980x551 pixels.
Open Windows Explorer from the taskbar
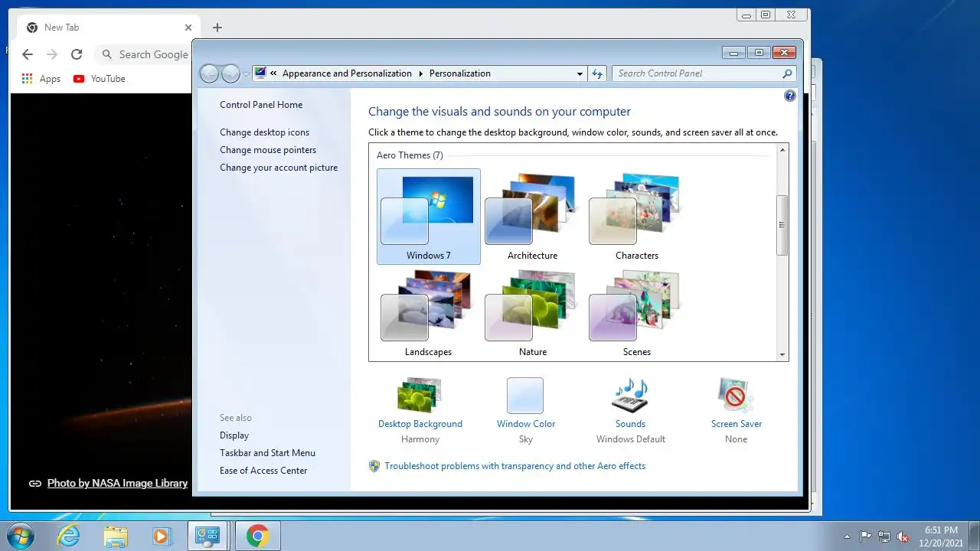click(116, 536)
